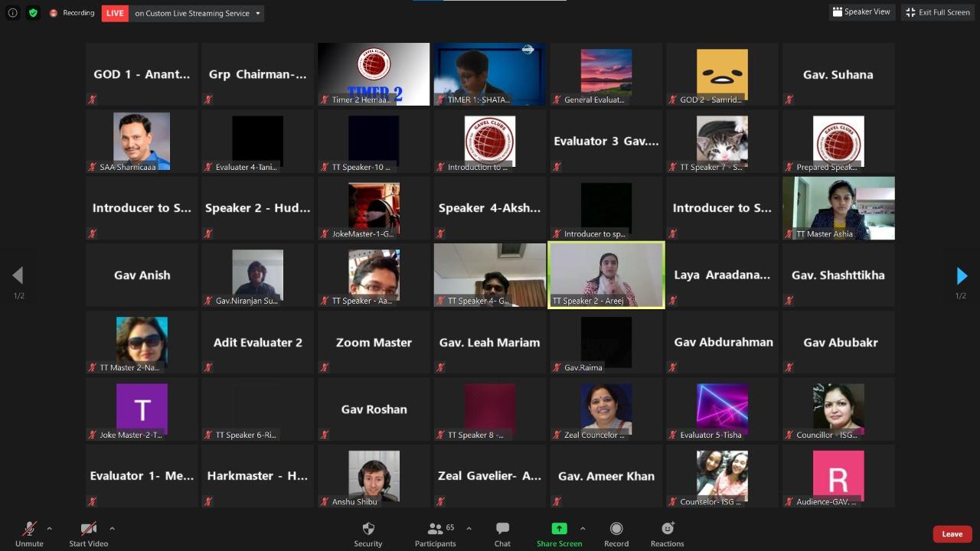Click the green Share Screen button
The image size is (980, 551).
[x=559, y=533]
